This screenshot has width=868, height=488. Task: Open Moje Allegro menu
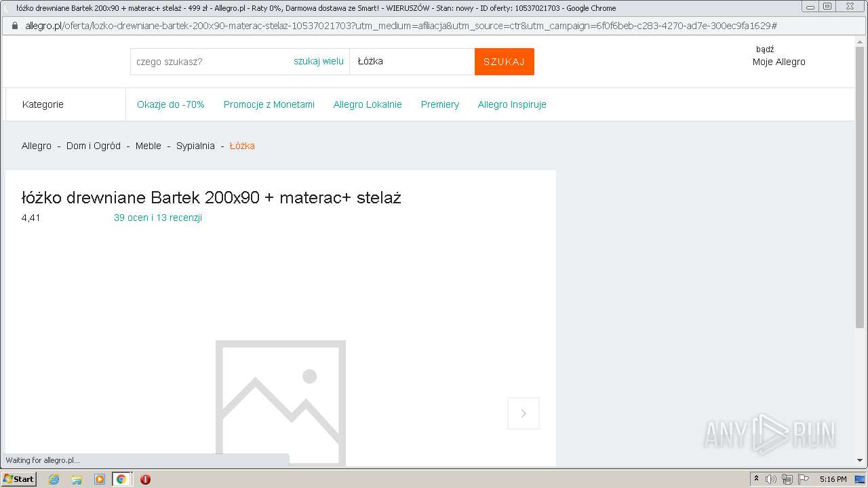pos(779,62)
